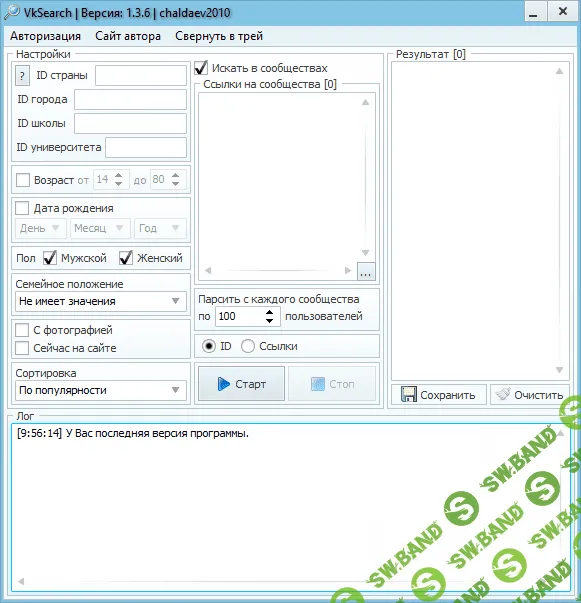
Task: Click the Результат list scroll-up arrow
Action: pos(560,71)
